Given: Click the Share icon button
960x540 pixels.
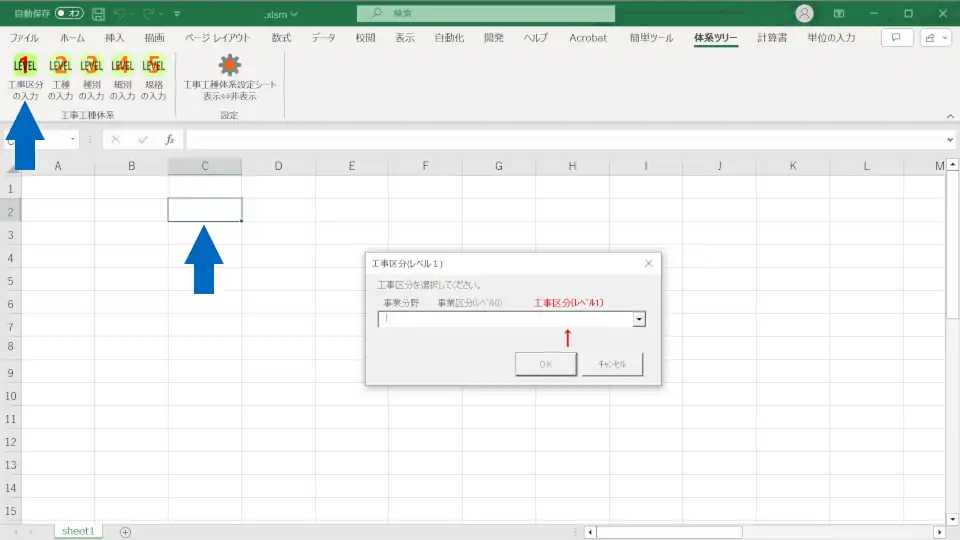Looking at the screenshot, I should pos(930,38).
